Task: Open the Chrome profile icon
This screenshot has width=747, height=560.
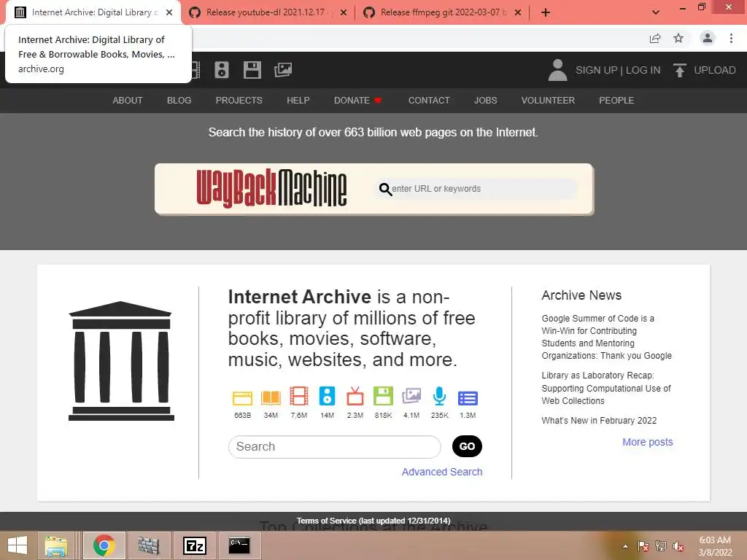Action: [x=708, y=38]
